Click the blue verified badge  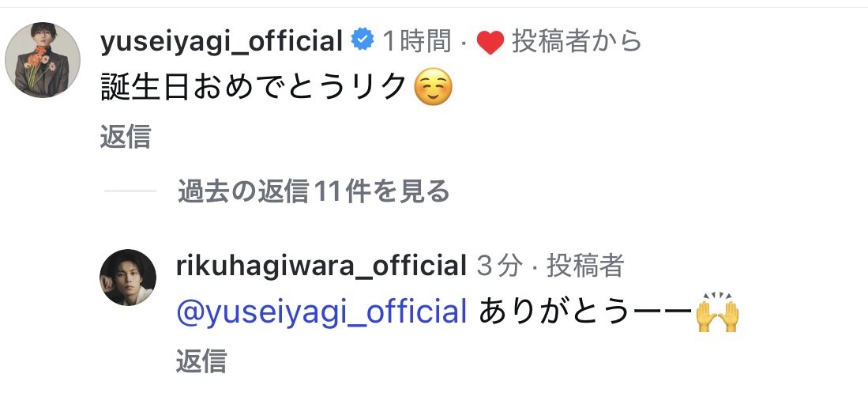point(362,41)
